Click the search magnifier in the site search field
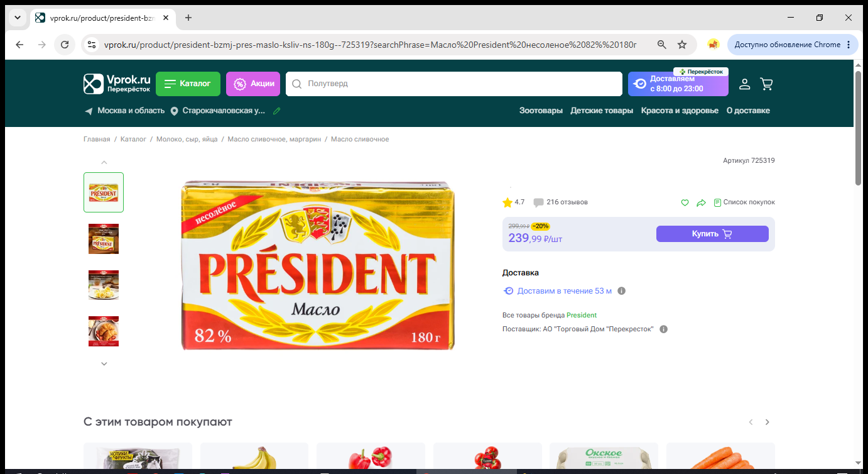The height and width of the screenshot is (474, 868). click(x=297, y=84)
